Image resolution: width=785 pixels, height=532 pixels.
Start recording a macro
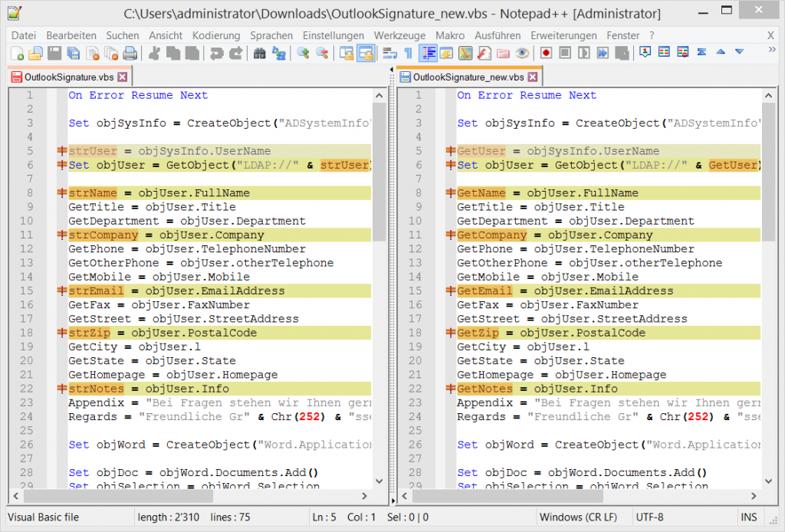tap(547, 52)
